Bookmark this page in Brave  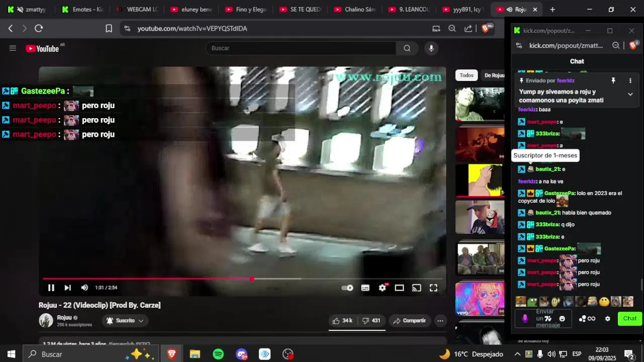pyautogui.click(x=109, y=29)
